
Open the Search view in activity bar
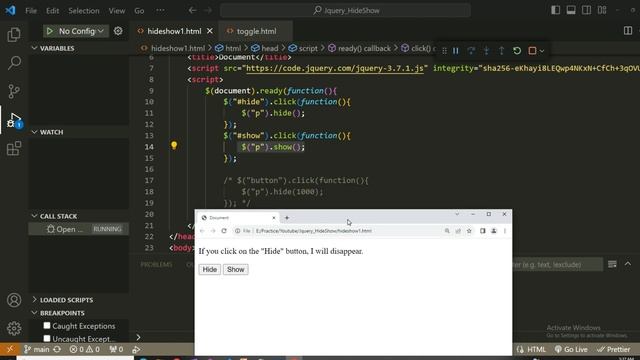pos(14,63)
